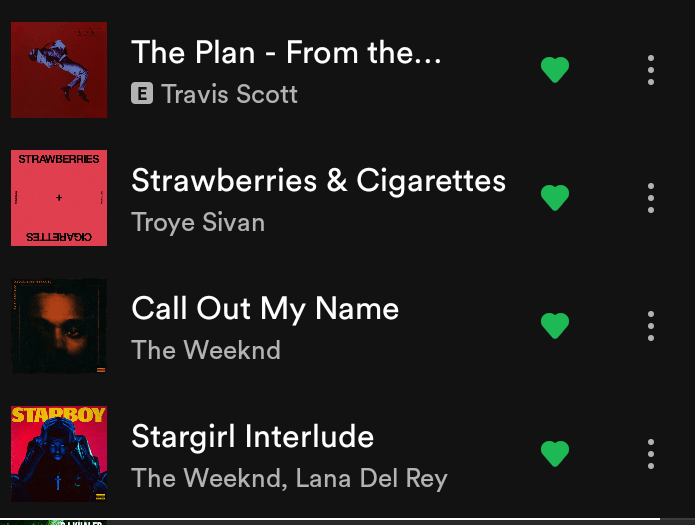Open three-dot menu for Strawberries & Cigarettes
The image size is (695, 525).
651,198
